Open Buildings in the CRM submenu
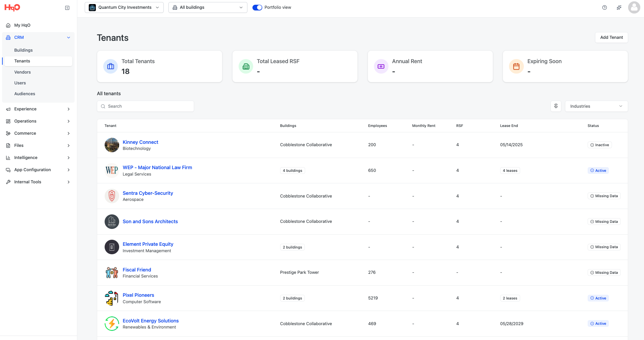Image resolution: width=644 pixels, height=340 pixels. click(24, 50)
